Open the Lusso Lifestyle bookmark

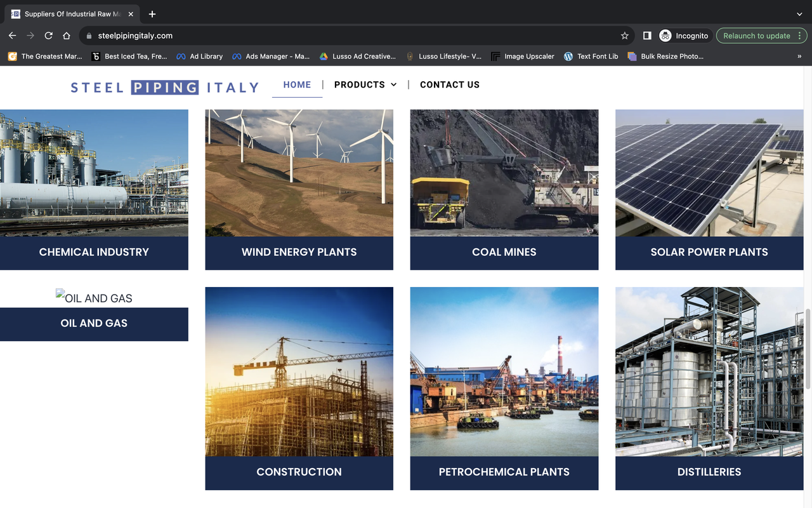pos(443,57)
